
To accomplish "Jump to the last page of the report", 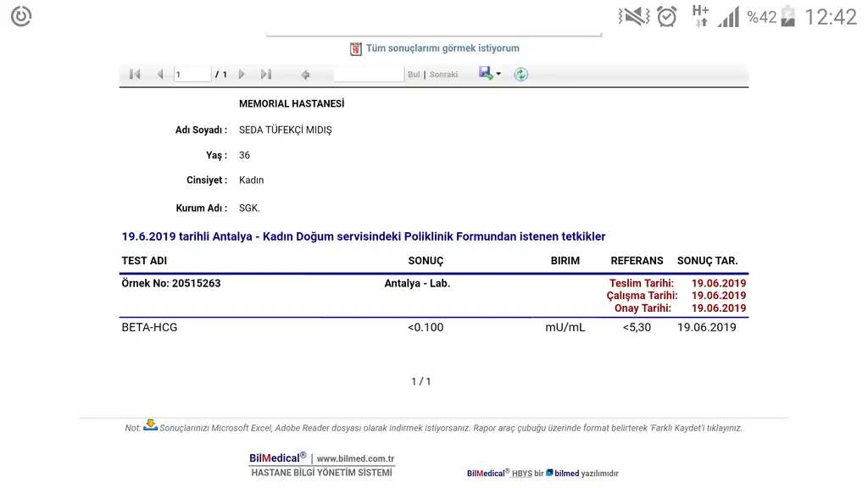I will (266, 75).
